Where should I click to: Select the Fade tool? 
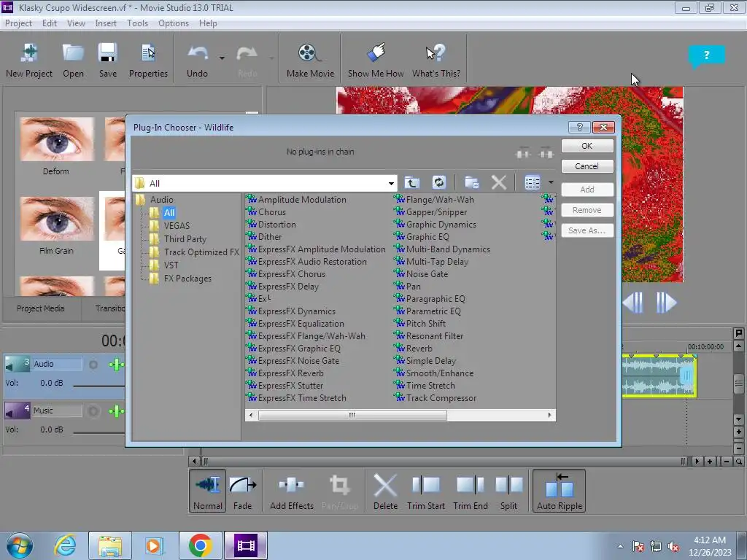[x=242, y=491]
